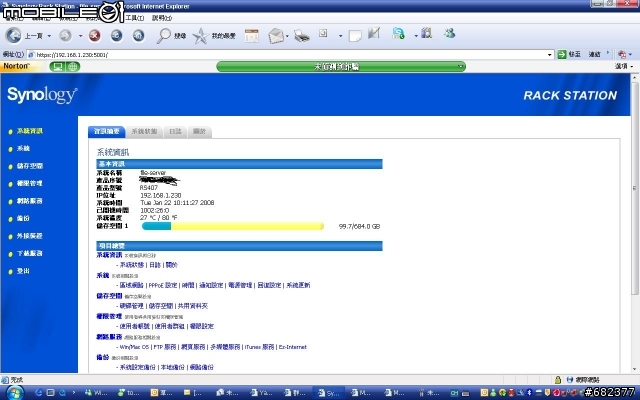640x400 pixels.
Task: Expand the green Norton bar dropdown arrow
Action: click(x=460, y=66)
